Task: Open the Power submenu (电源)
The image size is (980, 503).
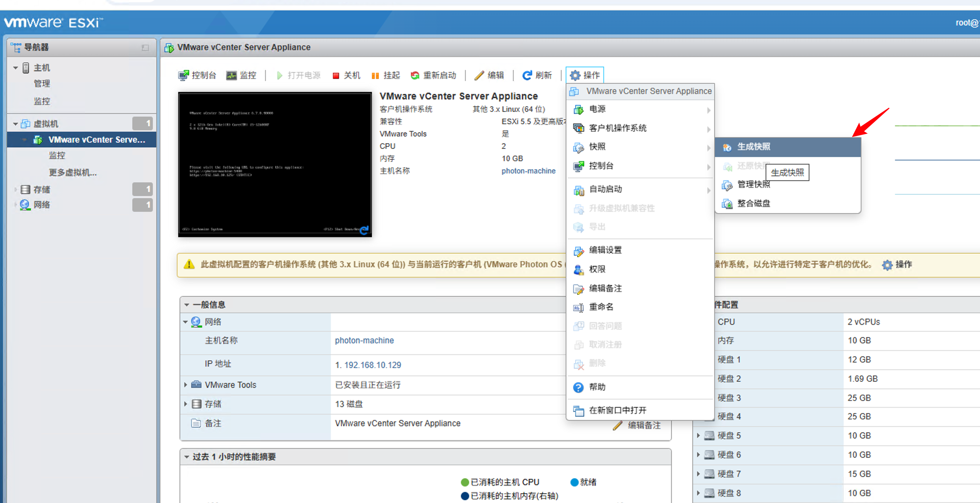Action: 640,109
